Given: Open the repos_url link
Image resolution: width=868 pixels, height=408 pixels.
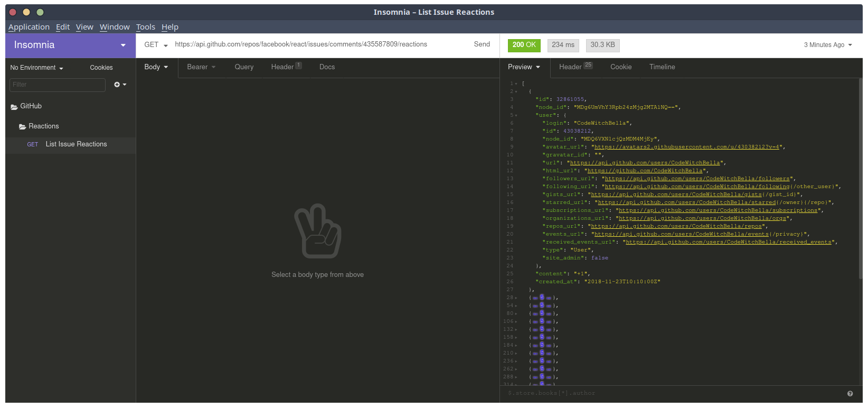Looking at the screenshot, I should coord(676,226).
